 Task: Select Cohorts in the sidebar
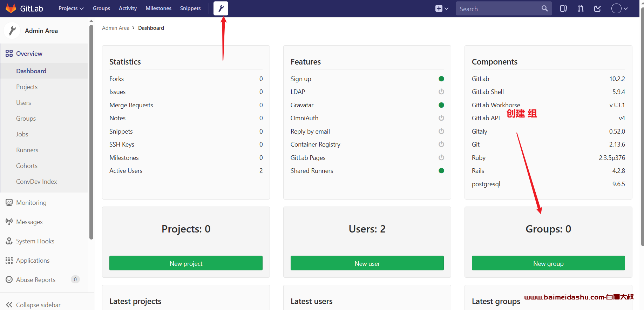click(x=44, y=166)
